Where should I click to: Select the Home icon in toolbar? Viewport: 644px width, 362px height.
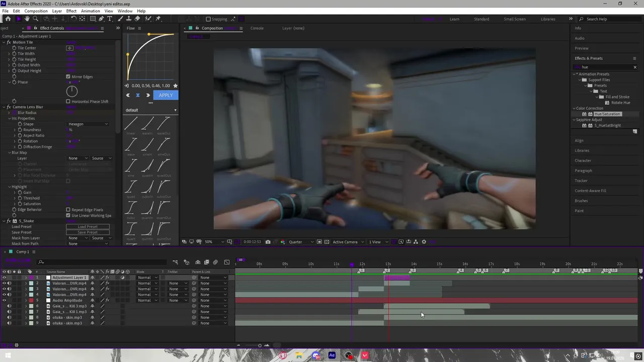8,19
